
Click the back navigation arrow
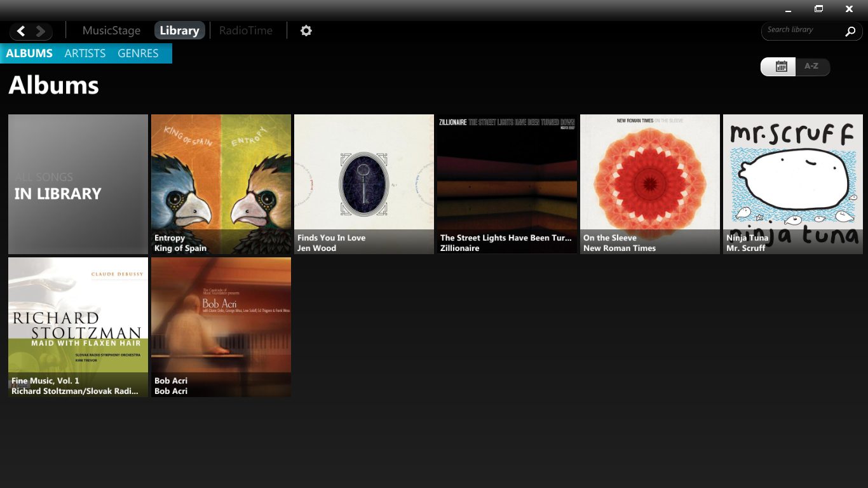(21, 30)
